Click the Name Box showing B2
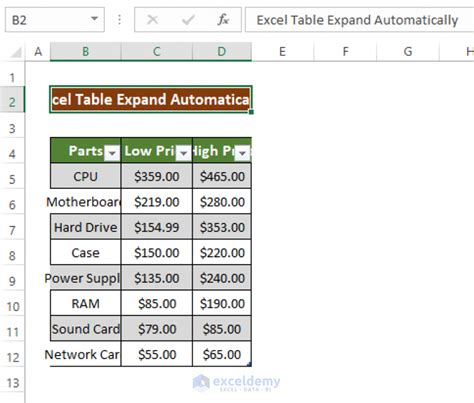The image size is (474, 403). [x=55, y=20]
